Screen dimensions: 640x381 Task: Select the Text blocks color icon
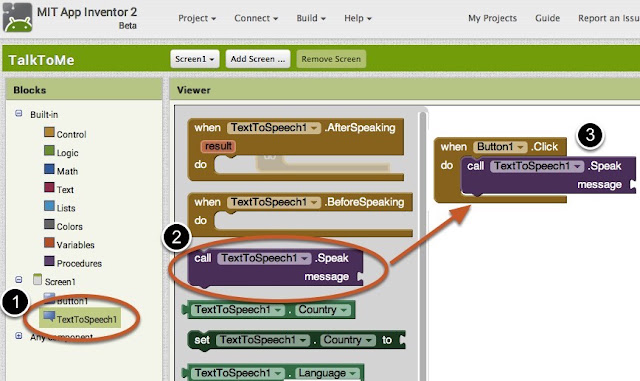pos(49,187)
